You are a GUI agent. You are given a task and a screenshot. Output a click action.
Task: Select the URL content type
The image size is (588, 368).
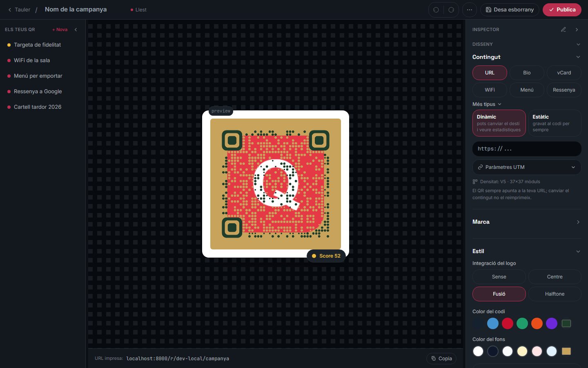[490, 73]
